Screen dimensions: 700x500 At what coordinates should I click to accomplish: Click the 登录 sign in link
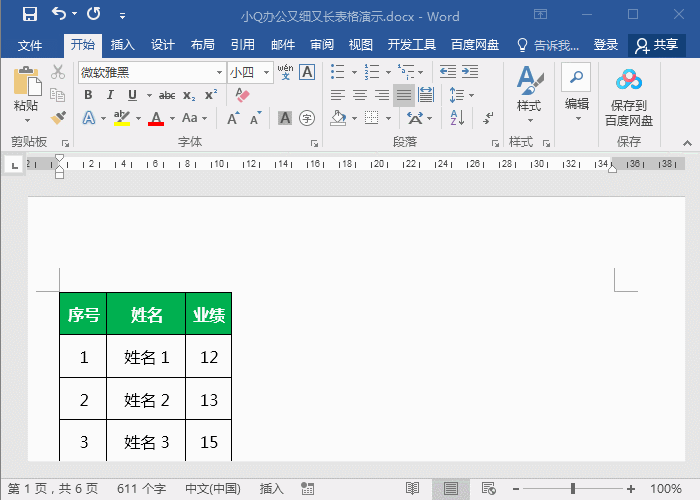point(606,45)
